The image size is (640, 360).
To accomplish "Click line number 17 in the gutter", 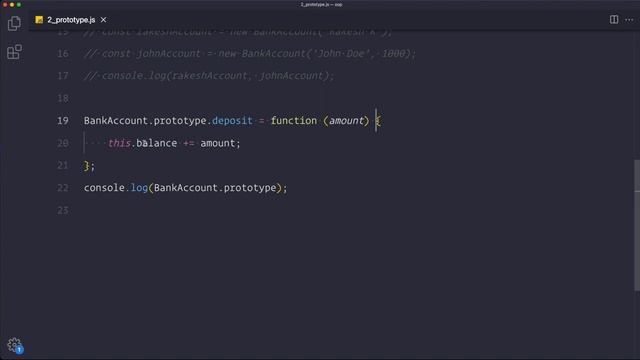I will click(63, 76).
